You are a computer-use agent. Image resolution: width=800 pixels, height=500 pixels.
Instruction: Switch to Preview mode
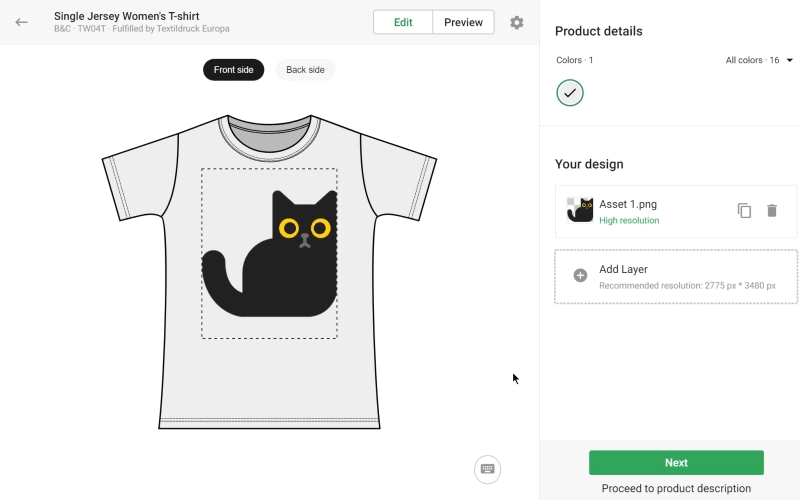point(463,22)
